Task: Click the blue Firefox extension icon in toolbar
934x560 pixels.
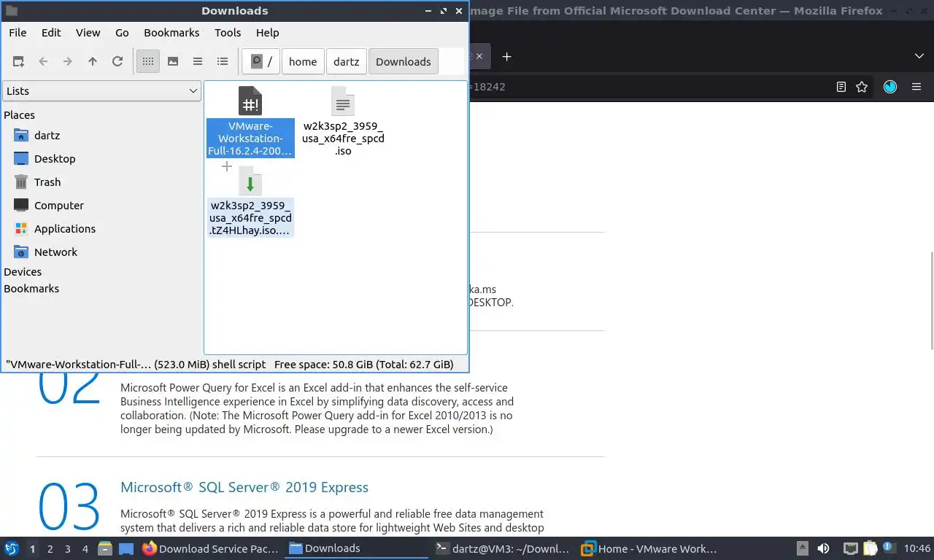Action: click(x=890, y=87)
